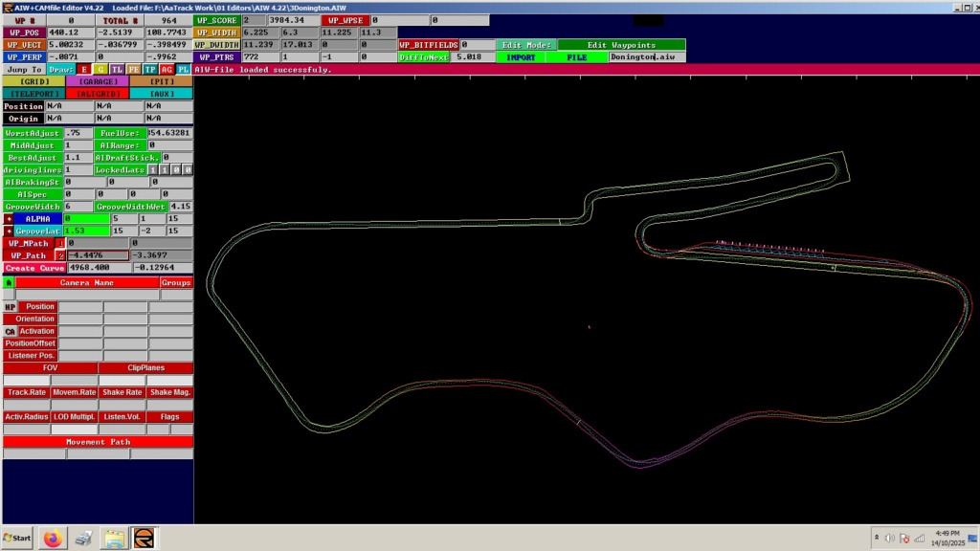Viewport: 980px width, 551px height.
Task: Click the CA icon beside Activation
Action: pos(10,331)
